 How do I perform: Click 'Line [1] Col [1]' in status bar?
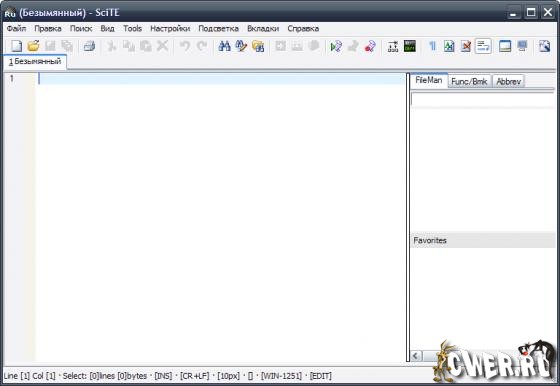[x=30, y=376]
